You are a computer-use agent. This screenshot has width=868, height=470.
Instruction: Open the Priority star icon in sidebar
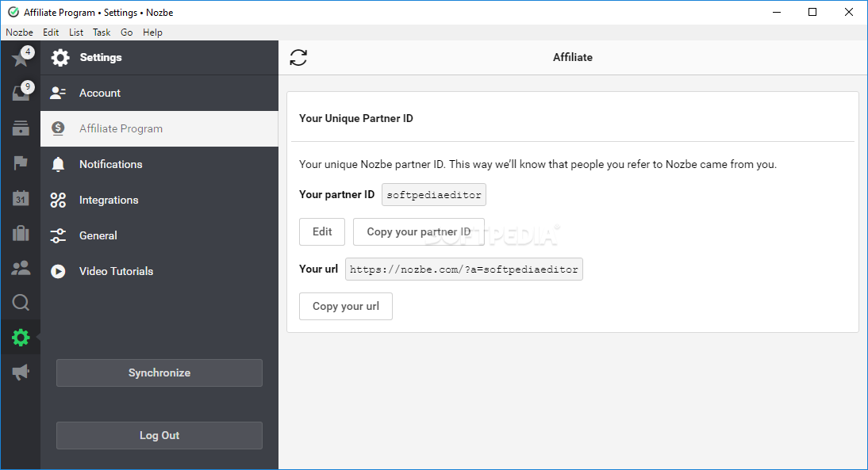(x=20, y=58)
